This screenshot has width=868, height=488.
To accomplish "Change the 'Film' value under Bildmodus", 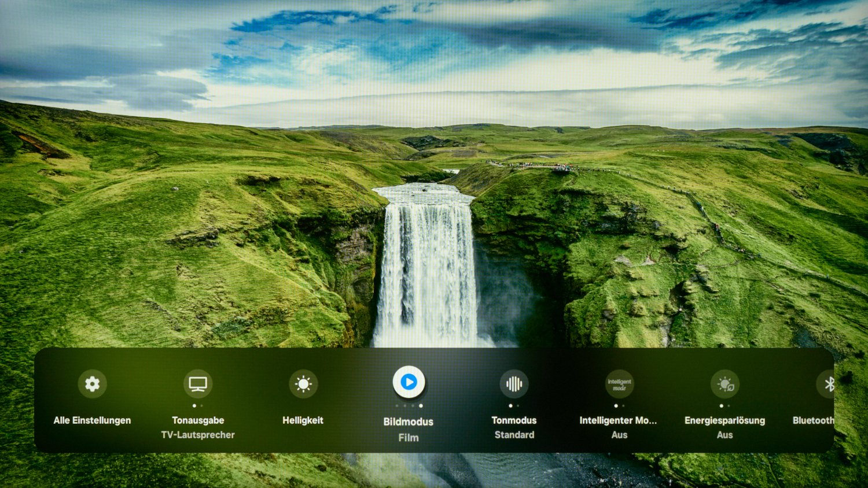I will [x=409, y=438].
